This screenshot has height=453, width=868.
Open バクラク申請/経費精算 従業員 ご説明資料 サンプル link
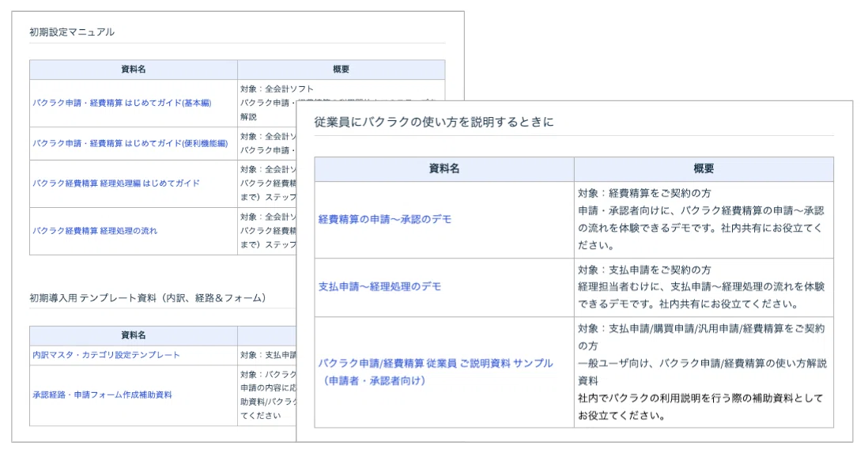[x=436, y=372]
